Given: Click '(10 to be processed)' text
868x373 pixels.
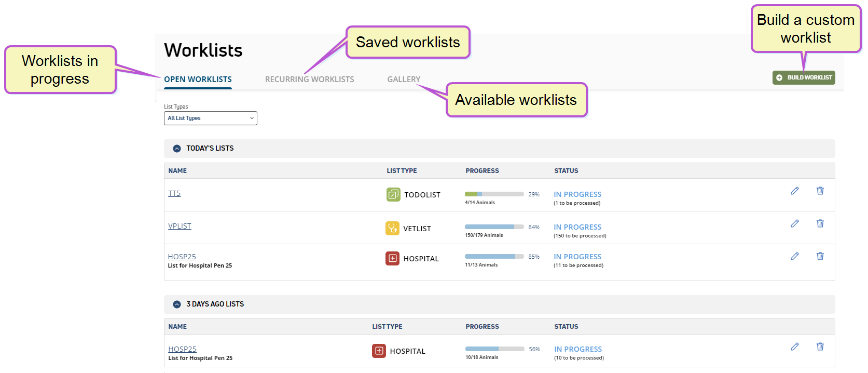Looking at the screenshot, I should click(579, 358).
